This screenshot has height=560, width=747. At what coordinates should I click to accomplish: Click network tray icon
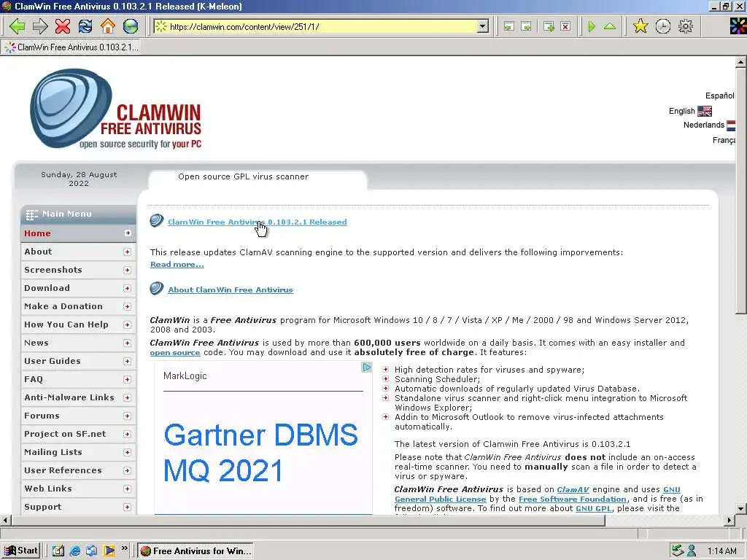(x=678, y=551)
